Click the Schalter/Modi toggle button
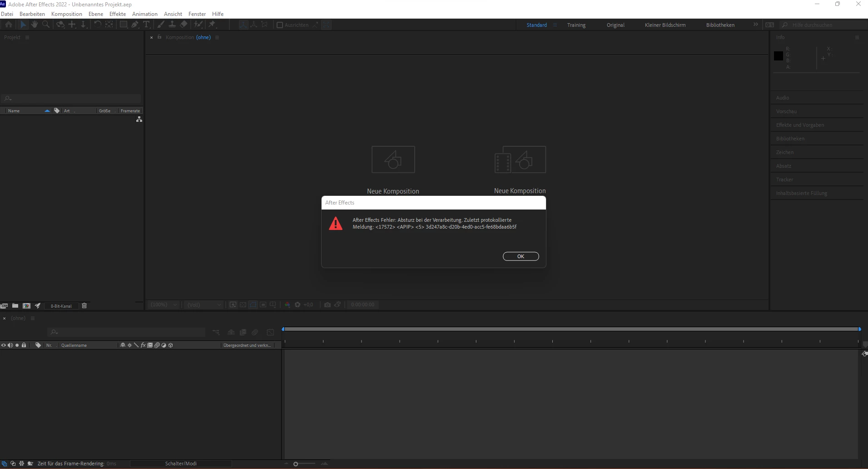Image resolution: width=868 pixels, height=469 pixels. (181, 464)
